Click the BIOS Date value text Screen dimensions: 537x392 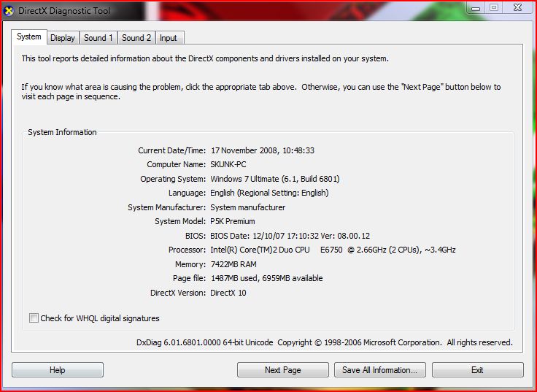[290, 236]
